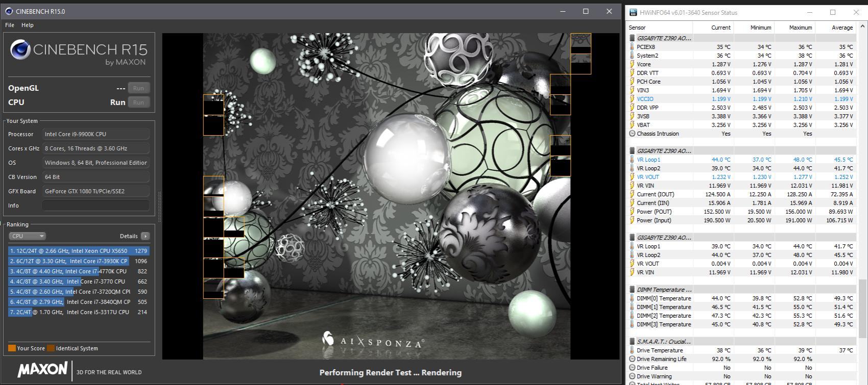Screen dimensions: 868x385
Task: Open the Help menu in Cinebench
Action: [28, 25]
